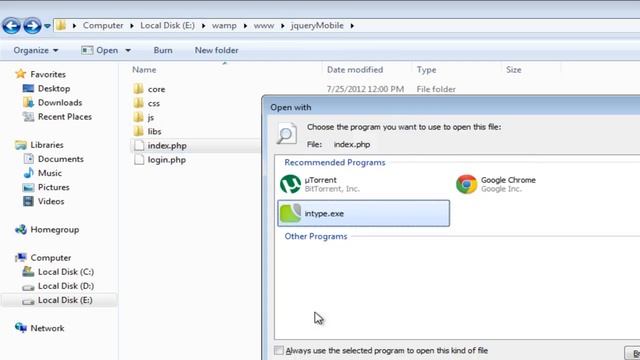
Task: Select the index.php file icon
Action: click(139, 145)
